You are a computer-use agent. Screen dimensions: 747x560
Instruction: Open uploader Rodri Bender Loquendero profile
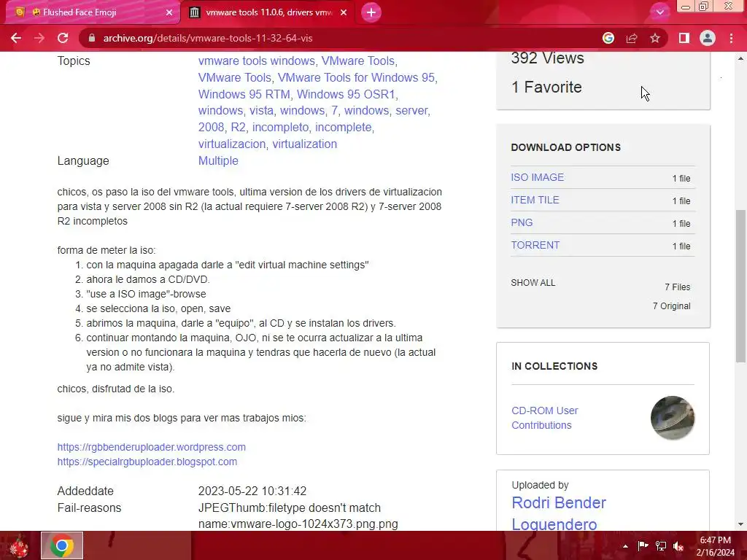(559, 513)
